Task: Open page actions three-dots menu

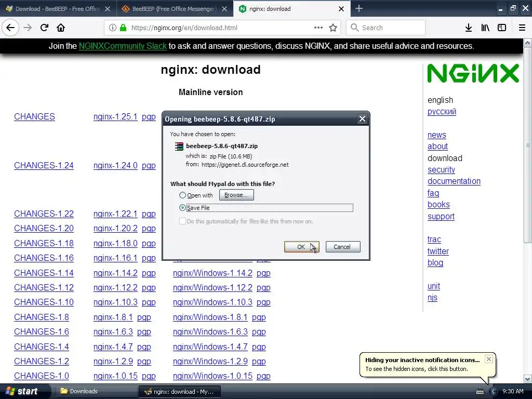Action: click(318, 28)
